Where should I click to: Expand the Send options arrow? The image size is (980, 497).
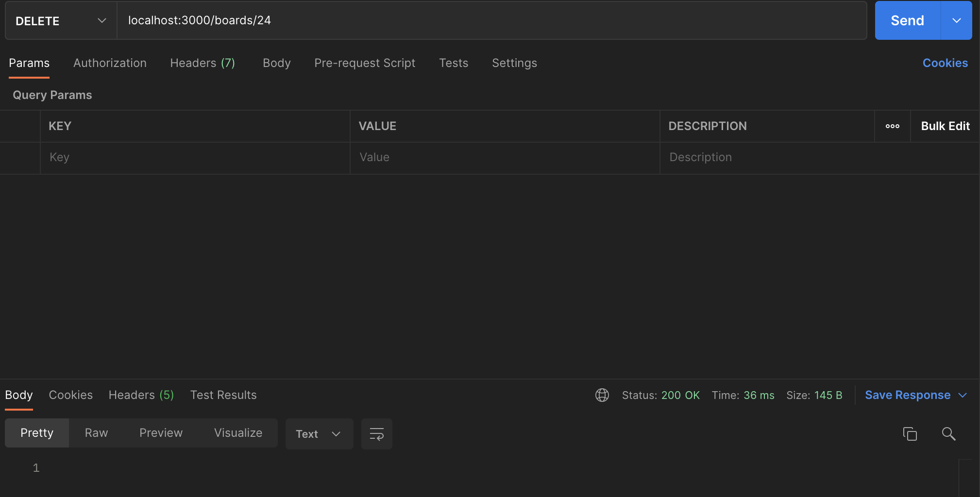957,20
